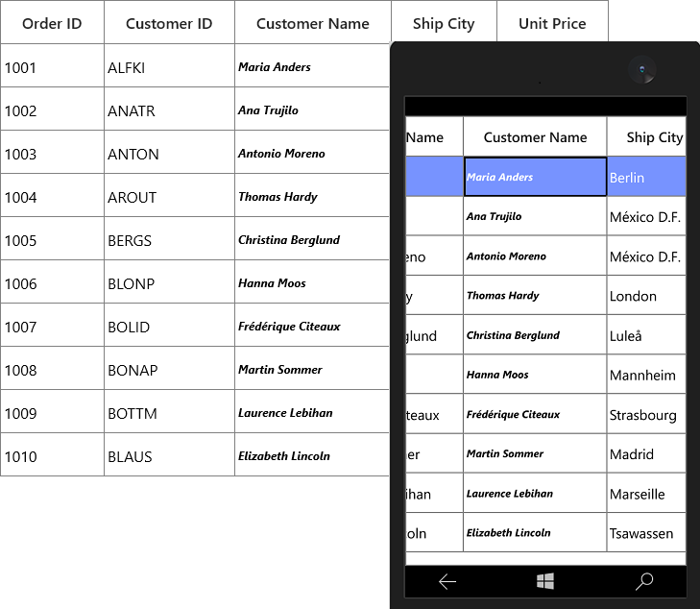Click the Unit Price column header
700x609 pixels.
coord(552,23)
